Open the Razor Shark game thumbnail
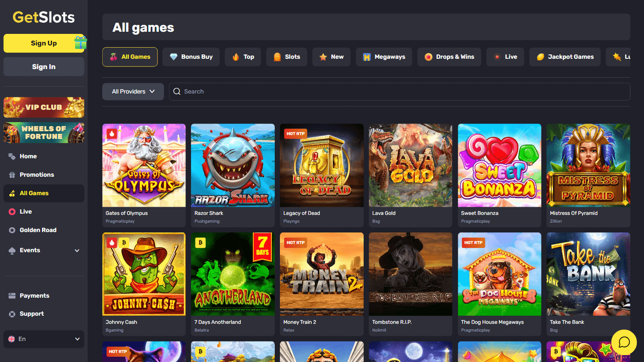This screenshot has width=644, height=362. coord(233,166)
